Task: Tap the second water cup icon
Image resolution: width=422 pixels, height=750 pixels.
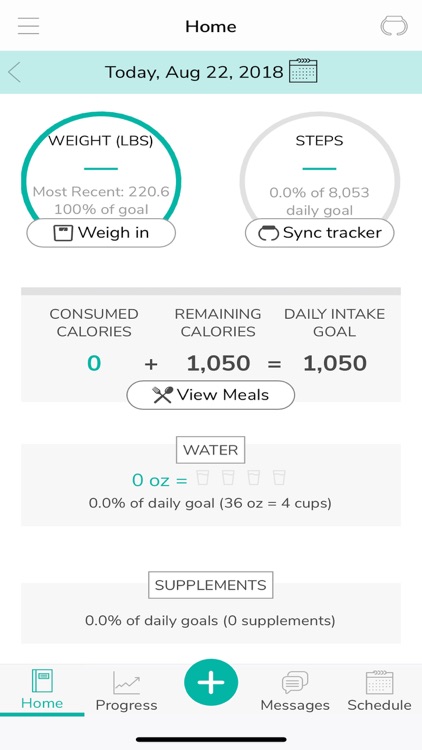Action: click(x=228, y=477)
